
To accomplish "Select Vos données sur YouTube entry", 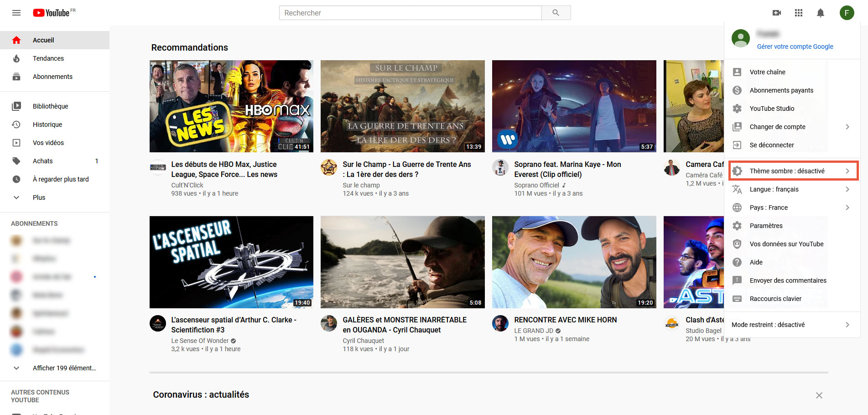I will 792,244.
